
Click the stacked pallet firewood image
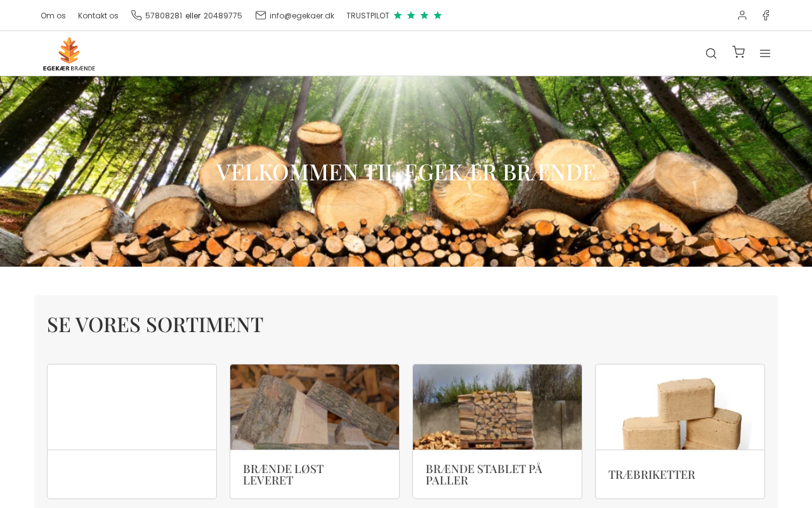[x=497, y=407]
